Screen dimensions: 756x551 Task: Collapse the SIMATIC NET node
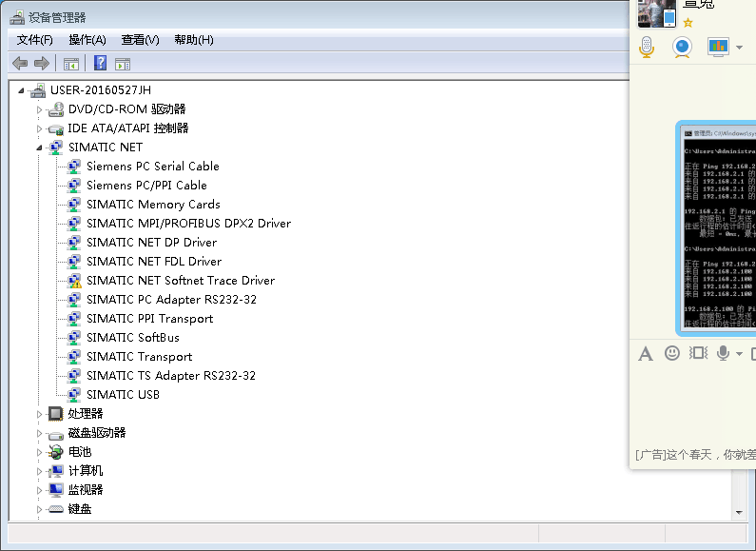coord(40,148)
